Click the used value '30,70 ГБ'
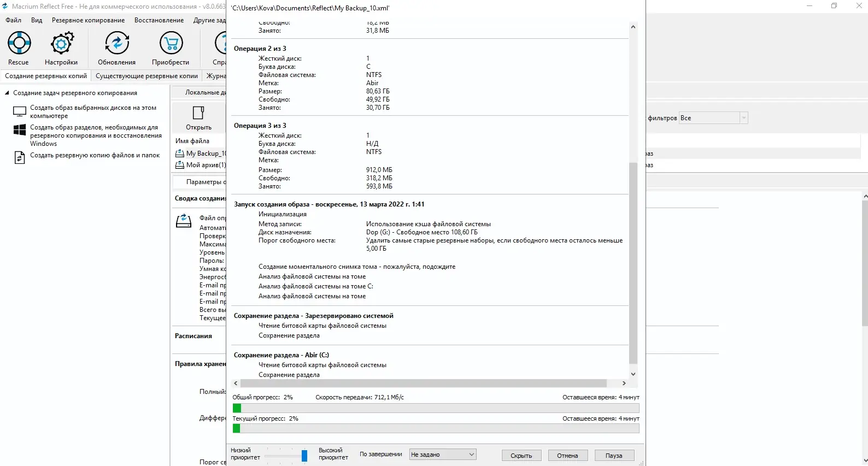The width and height of the screenshot is (868, 466). [x=378, y=108]
